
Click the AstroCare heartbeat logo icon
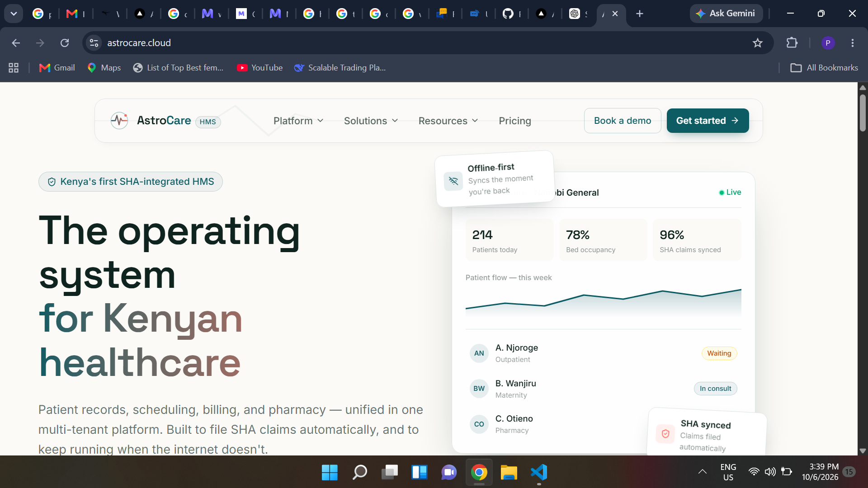click(119, 121)
